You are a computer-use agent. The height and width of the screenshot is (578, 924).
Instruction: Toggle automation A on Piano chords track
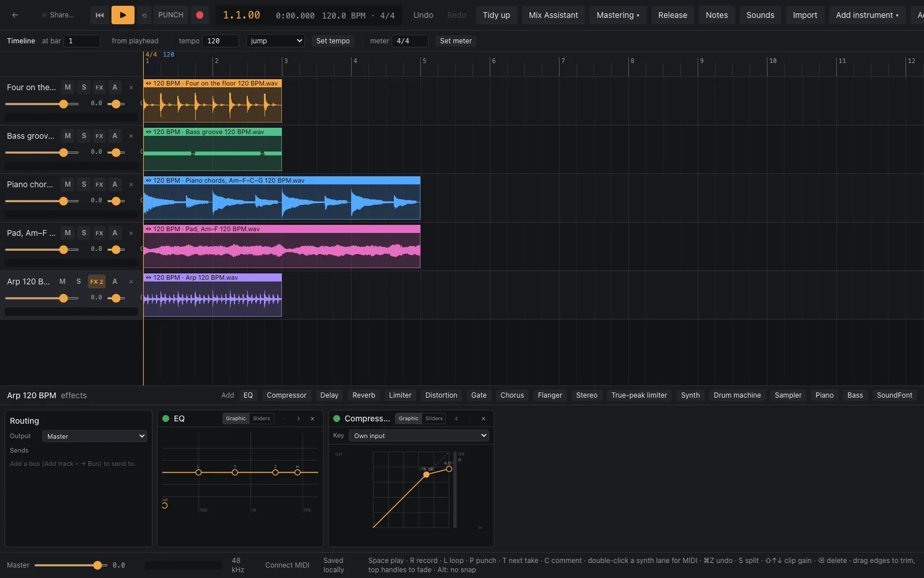[x=115, y=184]
